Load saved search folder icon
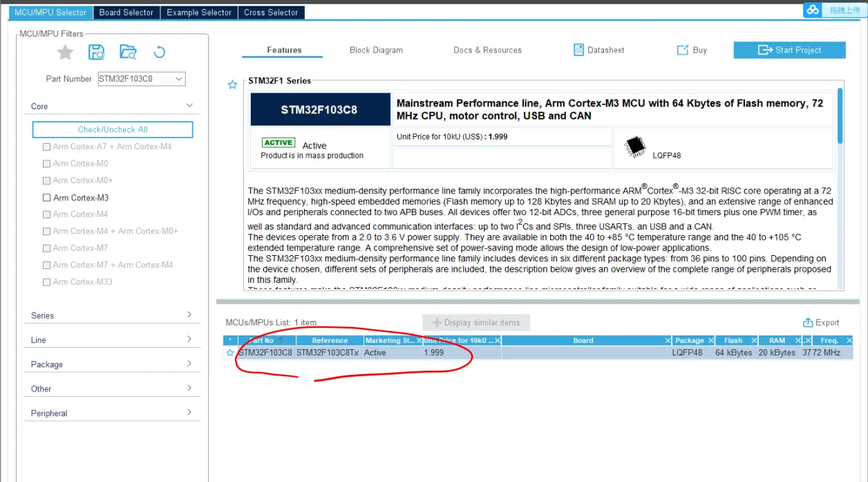The width and height of the screenshot is (868, 482). [x=128, y=52]
